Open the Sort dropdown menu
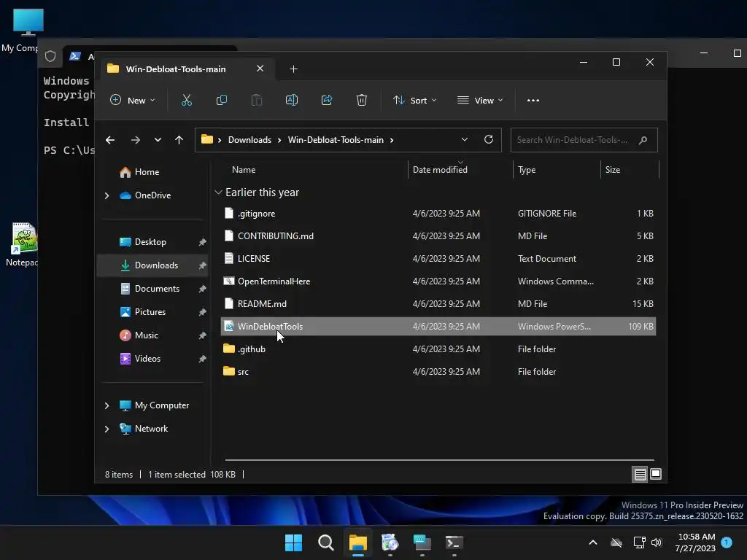Screen dimensions: 747x560 [414, 101]
